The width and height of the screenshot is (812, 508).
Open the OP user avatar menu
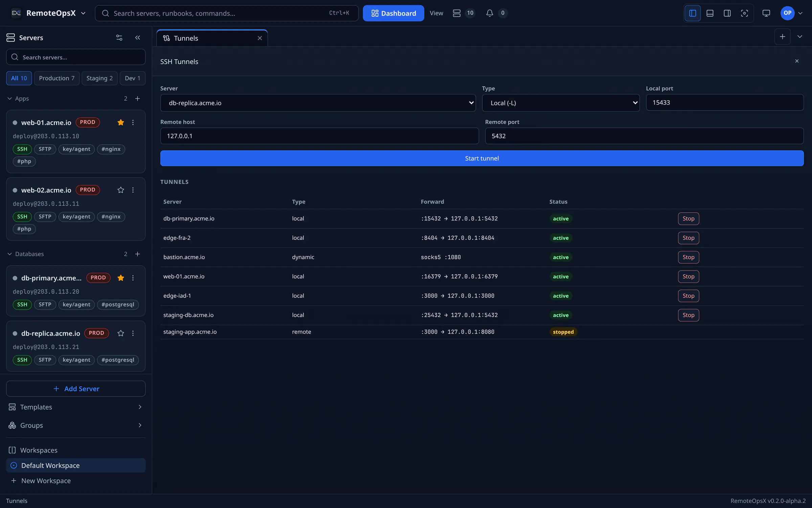click(x=787, y=13)
